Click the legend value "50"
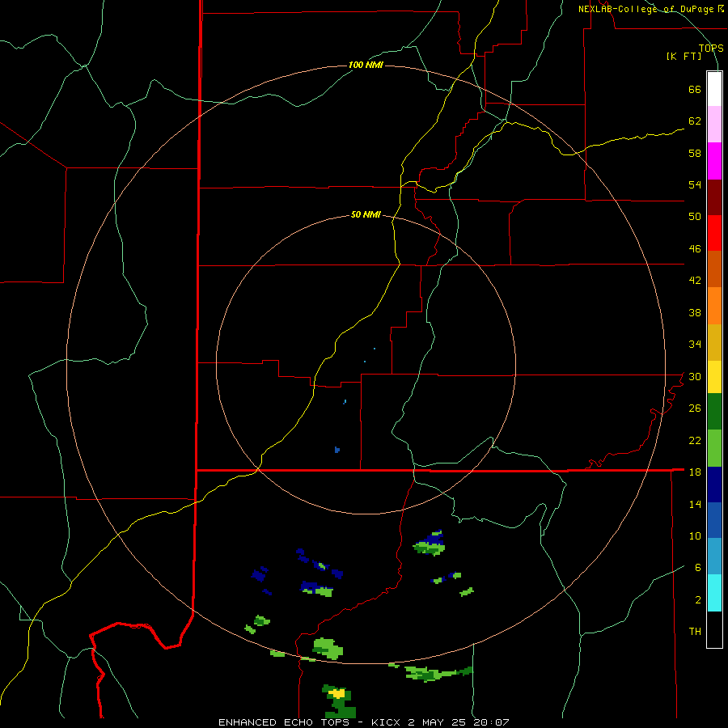728x728 pixels. (695, 216)
